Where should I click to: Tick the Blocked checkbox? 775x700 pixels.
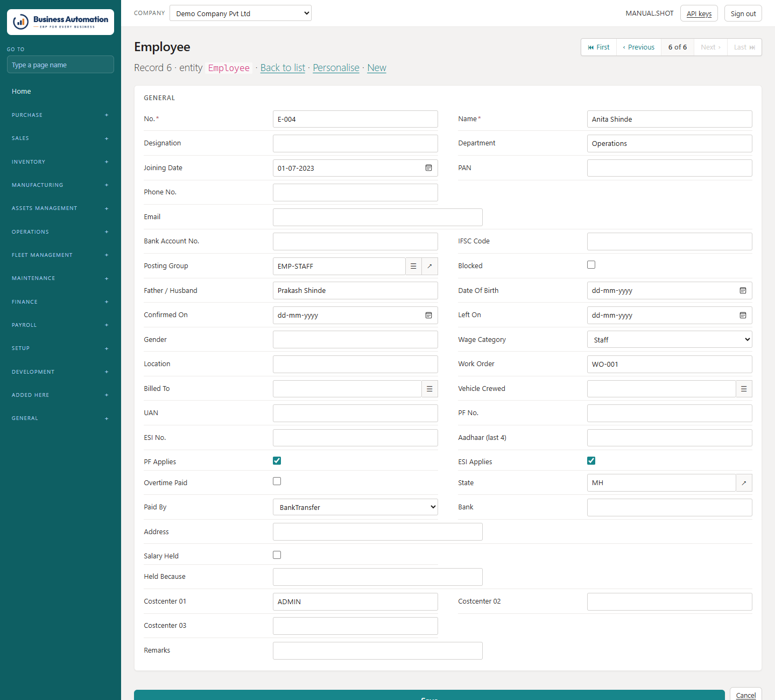(x=591, y=264)
